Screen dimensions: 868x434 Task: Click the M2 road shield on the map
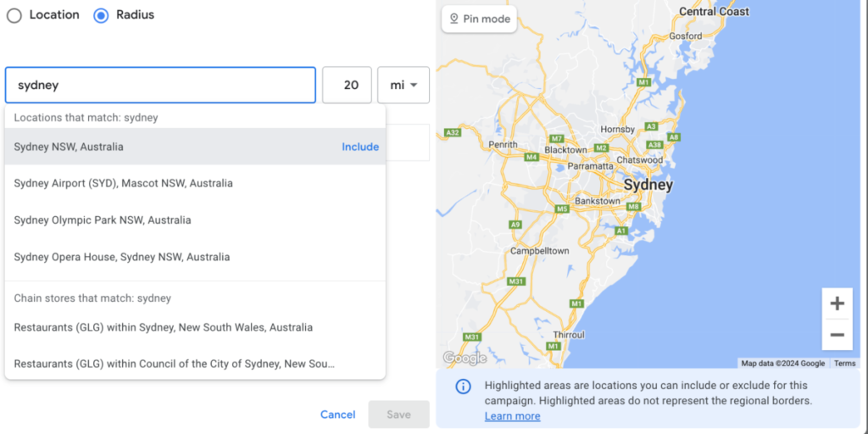(x=601, y=147)
